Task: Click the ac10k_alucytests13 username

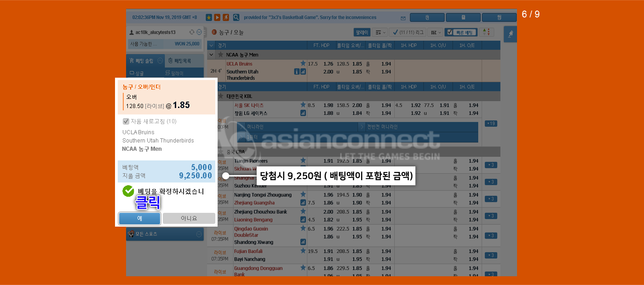Action: [155, 33]
